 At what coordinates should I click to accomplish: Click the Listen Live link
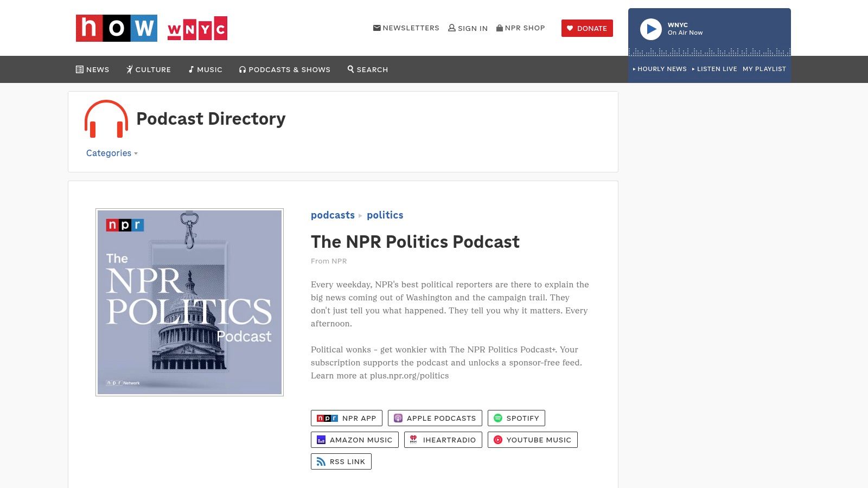click(x=714, y=69)
